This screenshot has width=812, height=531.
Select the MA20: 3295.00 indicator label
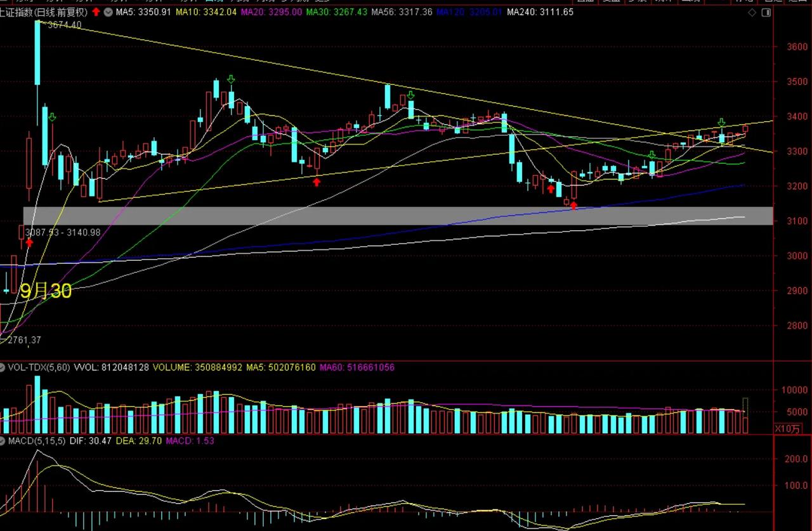272,12
